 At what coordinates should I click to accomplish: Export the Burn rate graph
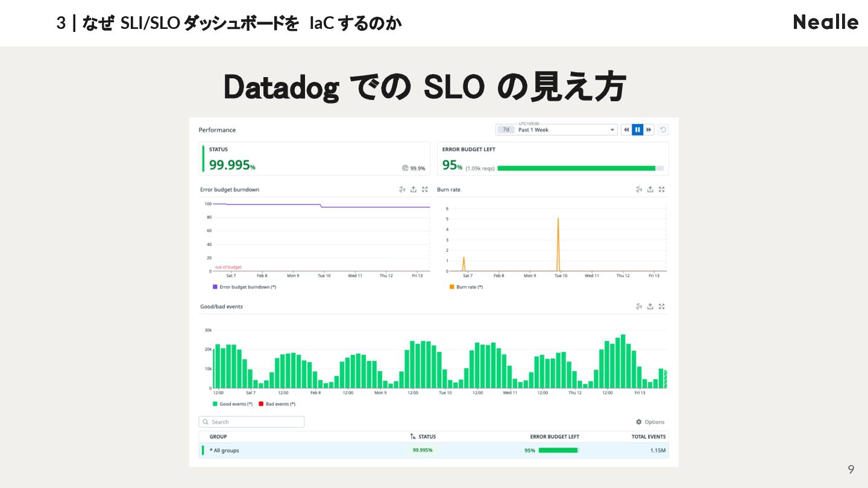(650, 189)
